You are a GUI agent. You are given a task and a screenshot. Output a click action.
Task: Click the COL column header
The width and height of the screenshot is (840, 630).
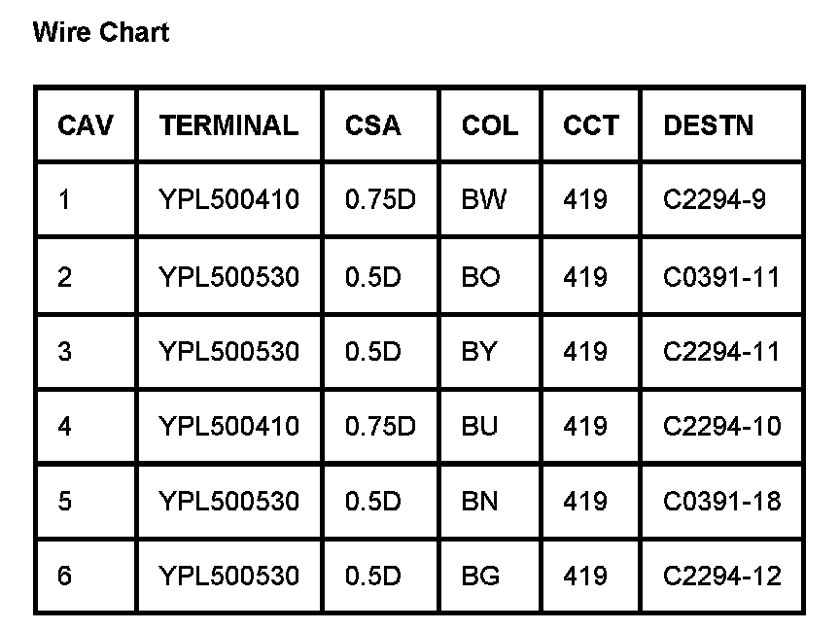pyautogui.click(x=490, y=125)
